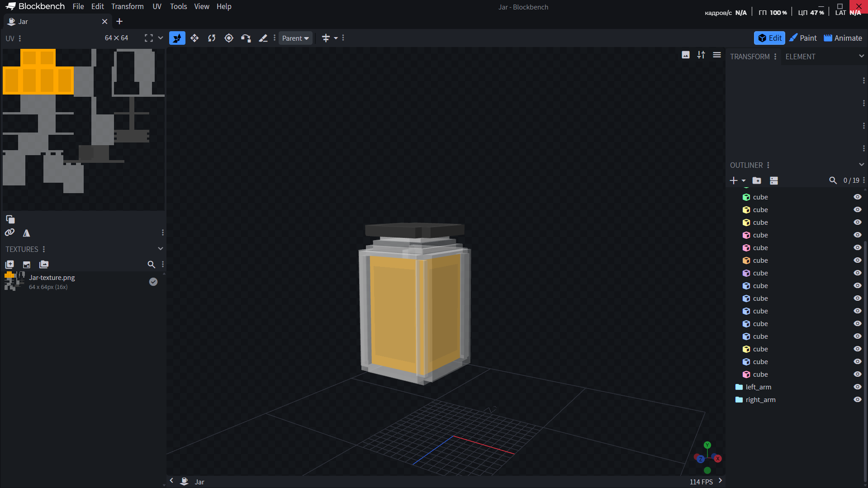Select the Vertex Snap tool

pos(246,38)
